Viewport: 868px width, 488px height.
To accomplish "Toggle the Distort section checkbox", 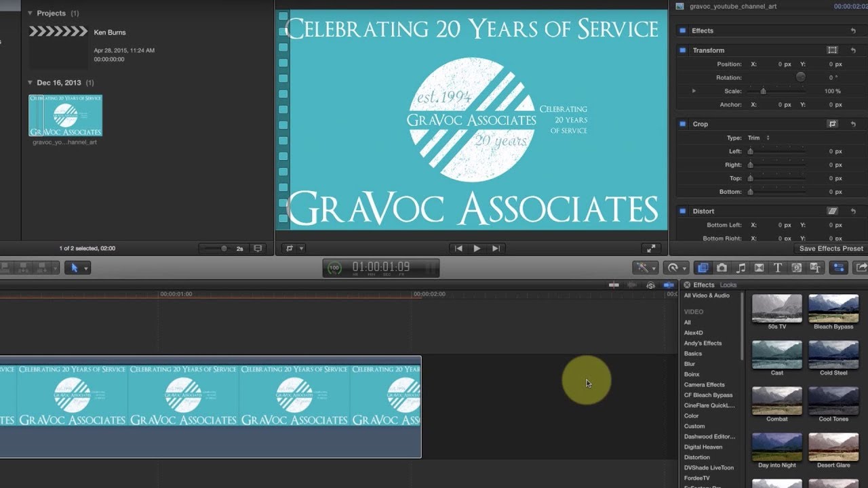I will [683, 211].
